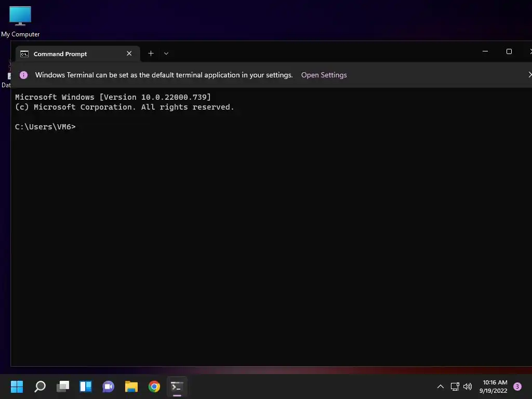
Task: Maximize the Terminal window
Action: click(x=509, y=51)
